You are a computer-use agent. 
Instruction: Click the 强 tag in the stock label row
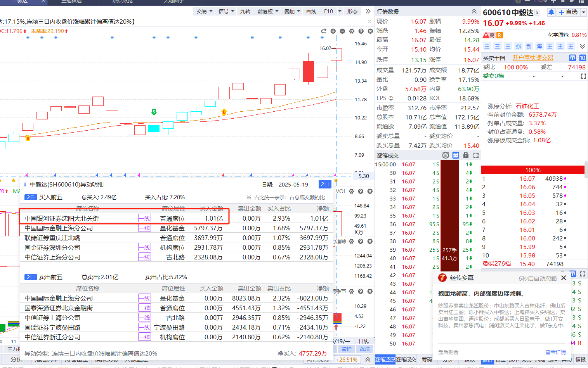point(518,46)
